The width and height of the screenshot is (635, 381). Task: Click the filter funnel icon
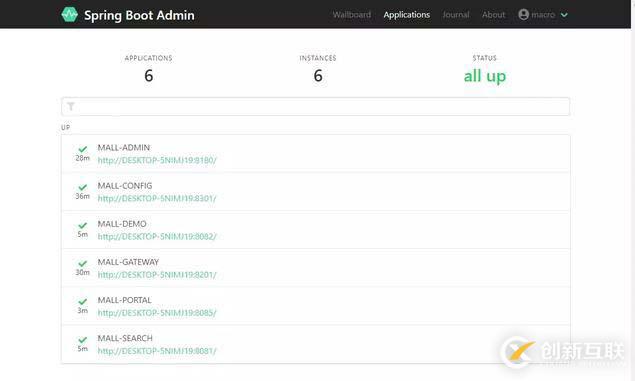71,106
